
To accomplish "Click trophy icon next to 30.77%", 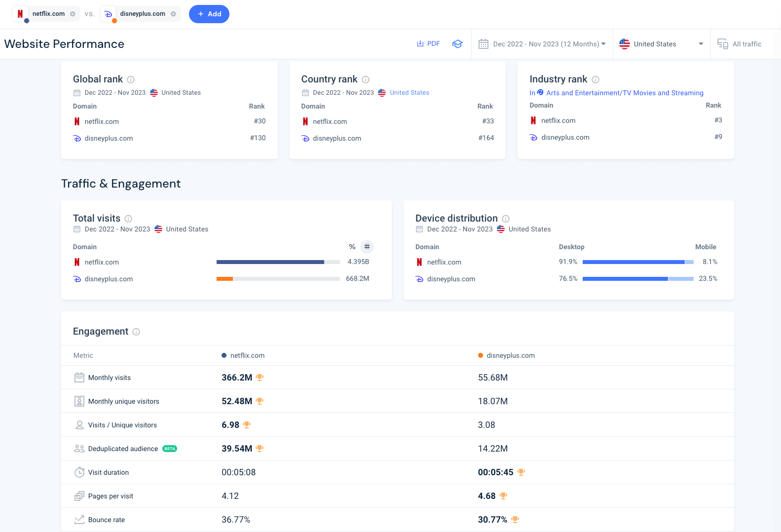I will click(x=515, y=520).
